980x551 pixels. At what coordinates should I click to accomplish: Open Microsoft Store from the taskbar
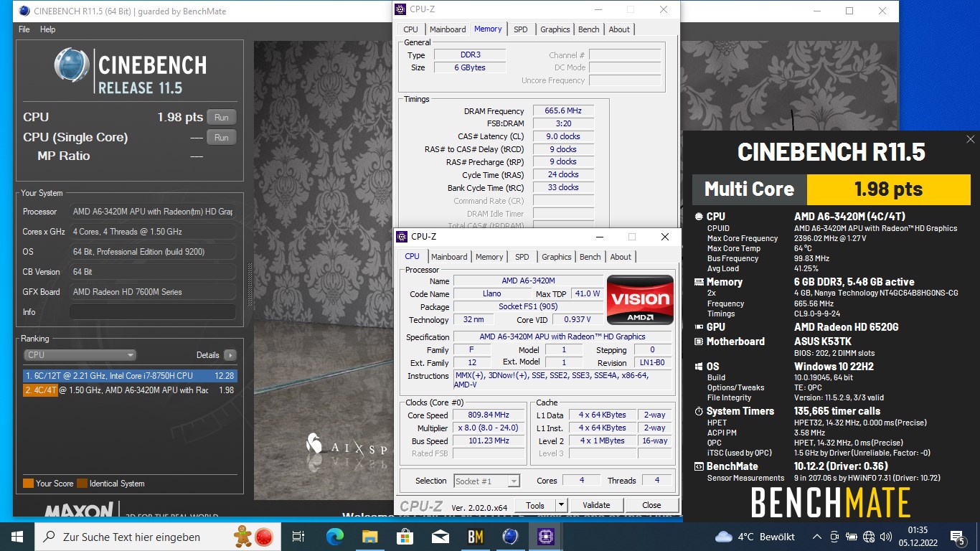405,536
